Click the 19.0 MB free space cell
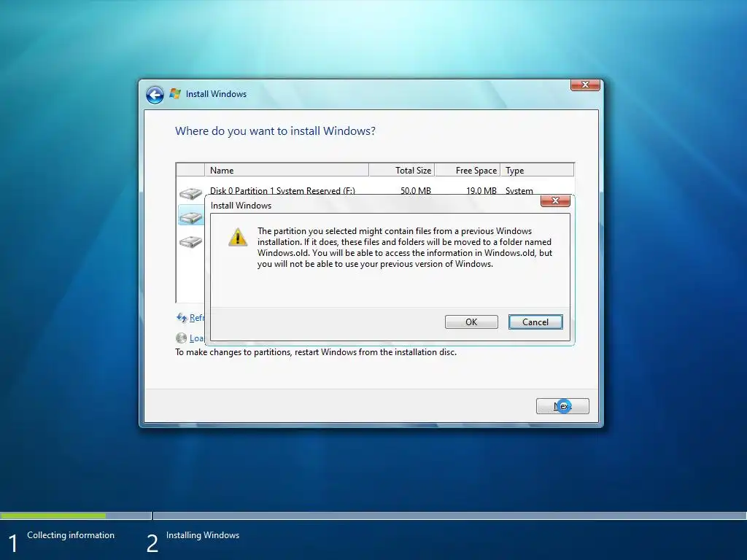 [481, 190]
